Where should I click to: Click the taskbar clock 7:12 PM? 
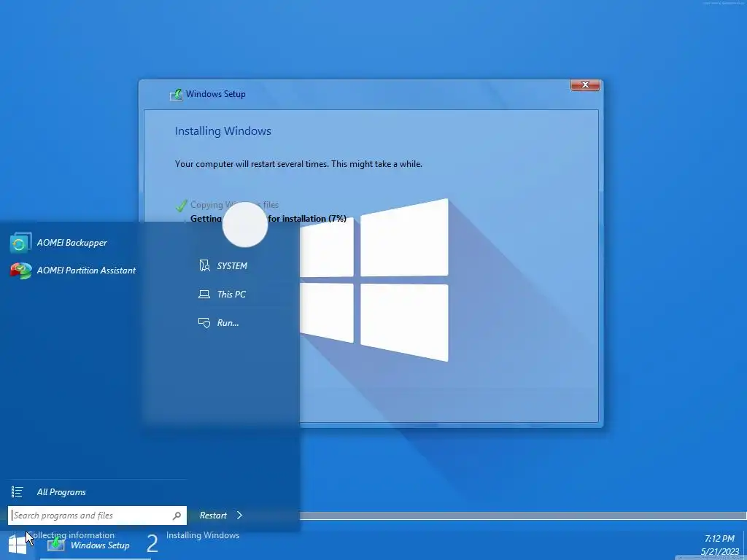(719, 539)
